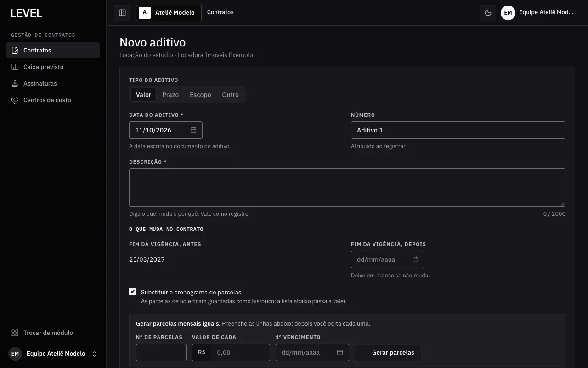Viewport: 588px width, 368px height.
Task: Click the LEVEL logo
Action: (x=26, y=13)
